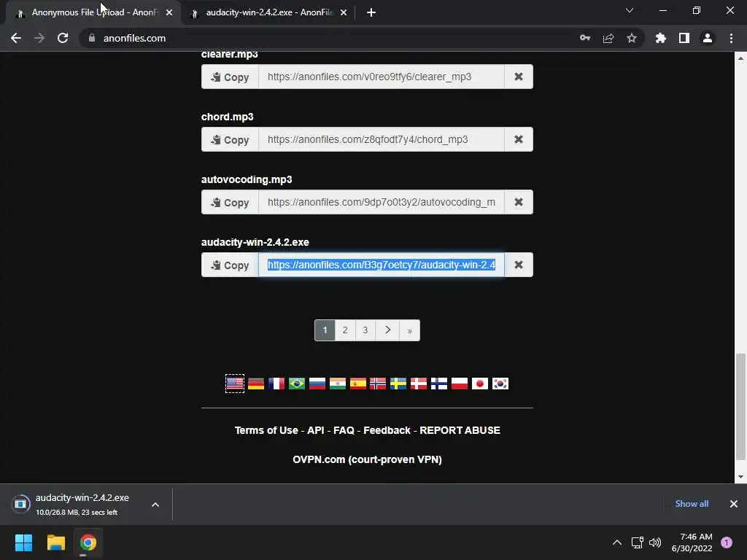Close the downloads bar
Viewport: 747px width, 560px height.
coord(734,504)
